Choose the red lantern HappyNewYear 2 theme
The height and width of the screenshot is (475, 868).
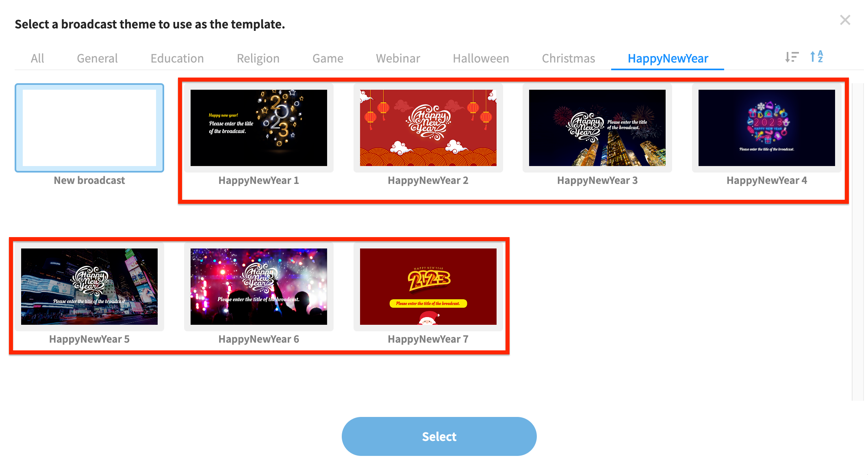pyautogui.click(x=428, y=128)
